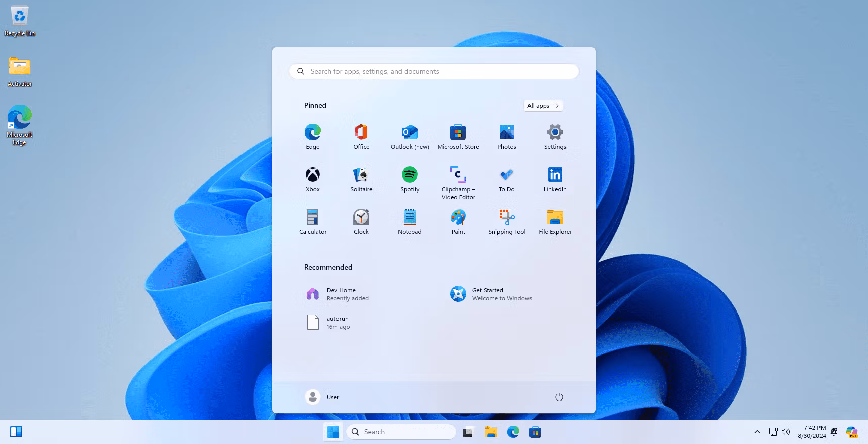Click the volume speaker icon
This screenshot has width=868, height=444.
click(x=786, y=432)
